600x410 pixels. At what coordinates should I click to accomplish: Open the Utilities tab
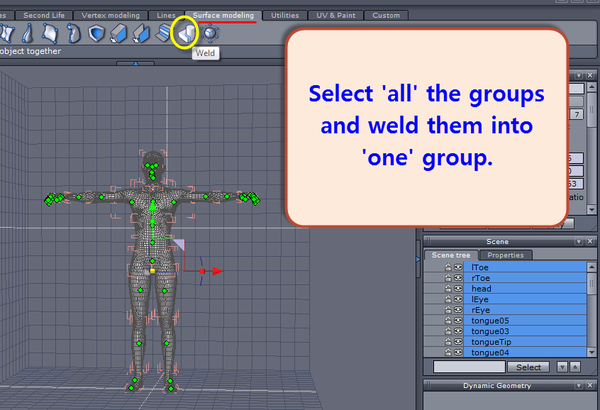coord(285,15)
